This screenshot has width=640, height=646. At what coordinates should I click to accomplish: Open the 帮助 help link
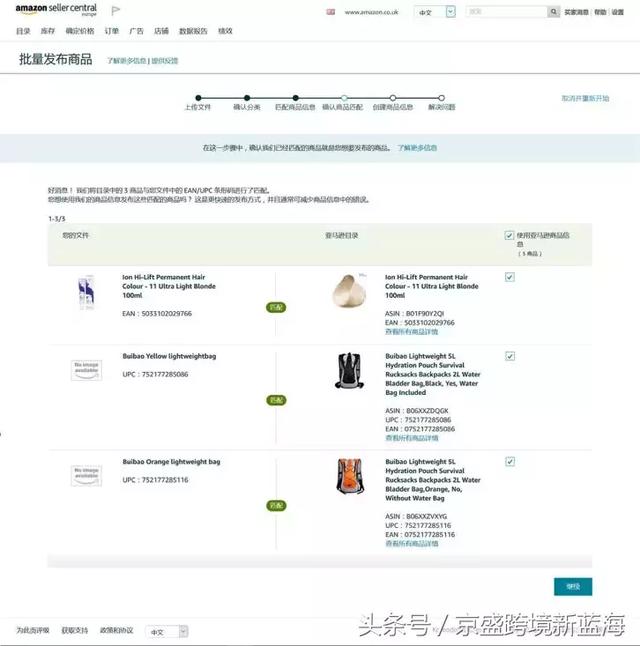tap(600, 12)
